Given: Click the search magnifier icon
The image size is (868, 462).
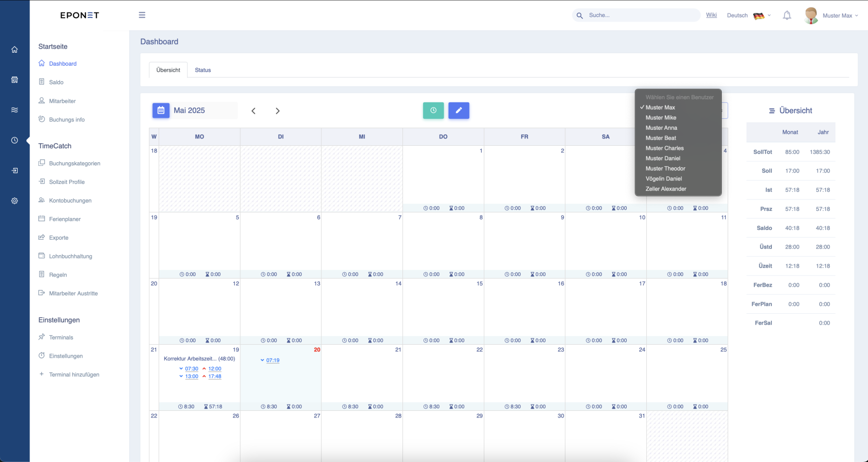Looking at the screenshot, I should click(580, 16).
